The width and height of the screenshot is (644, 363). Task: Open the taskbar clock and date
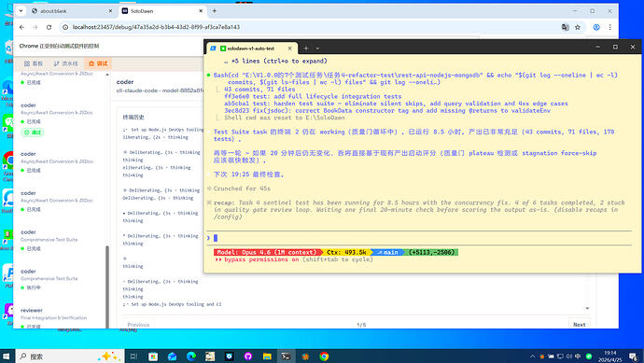click(609, 356)
